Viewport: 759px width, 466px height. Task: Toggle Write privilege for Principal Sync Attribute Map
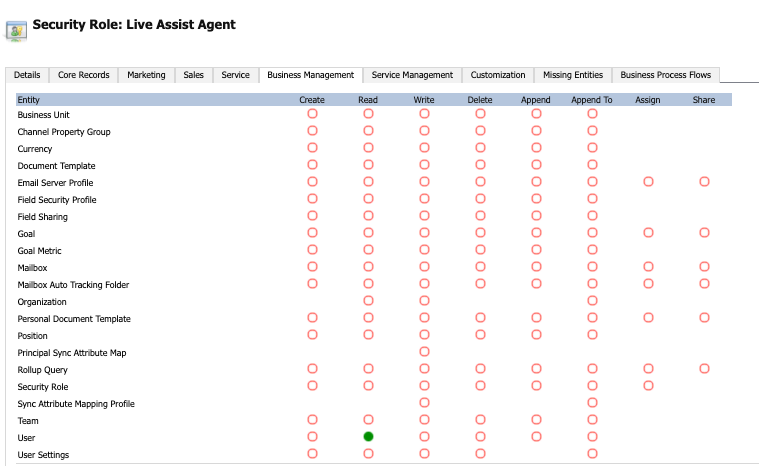coord(425,351)
